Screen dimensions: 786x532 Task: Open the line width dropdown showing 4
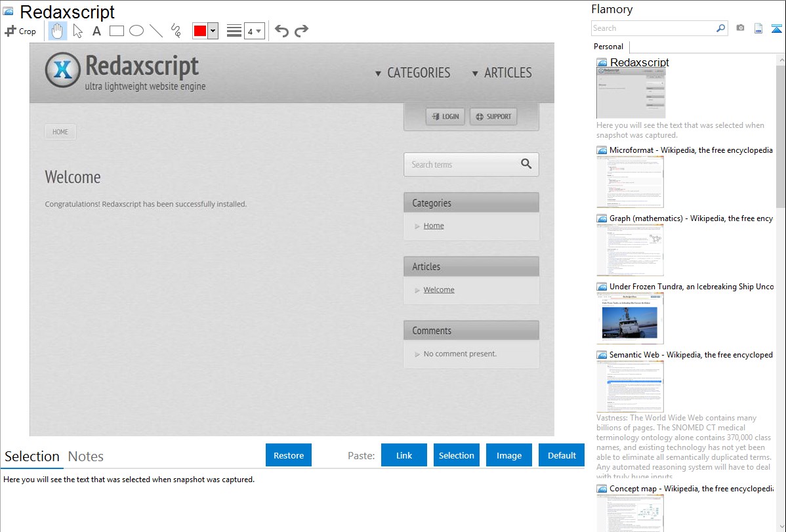[x=254, y=31]
